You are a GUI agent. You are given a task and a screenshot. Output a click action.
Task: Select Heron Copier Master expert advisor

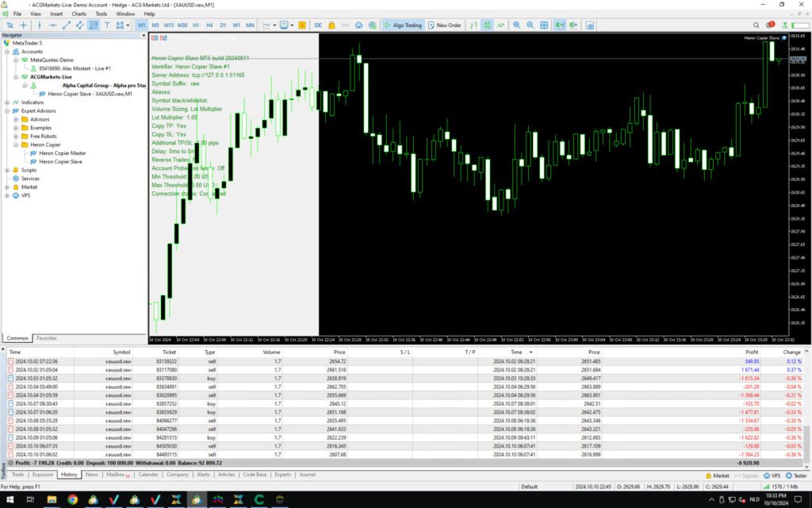coord(62,153)
